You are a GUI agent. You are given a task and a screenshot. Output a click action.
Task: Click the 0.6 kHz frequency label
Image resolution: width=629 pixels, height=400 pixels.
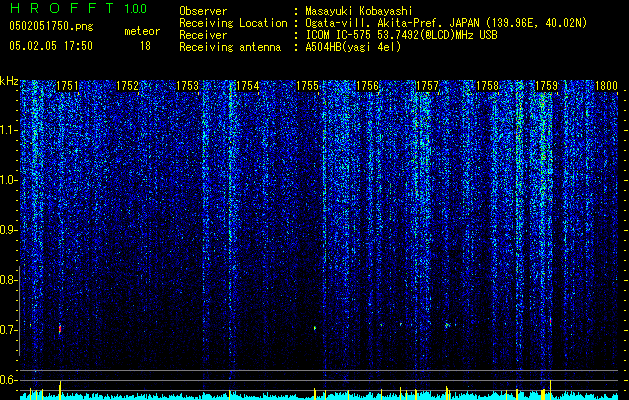8,380
